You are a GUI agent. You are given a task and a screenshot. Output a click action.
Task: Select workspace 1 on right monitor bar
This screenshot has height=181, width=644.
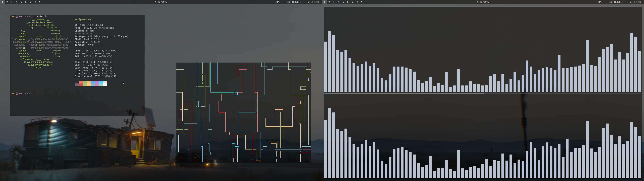[325, 2]
